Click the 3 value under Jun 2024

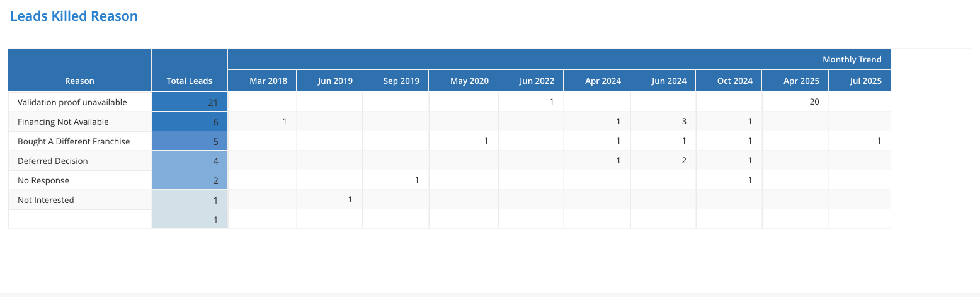point(683,122)
